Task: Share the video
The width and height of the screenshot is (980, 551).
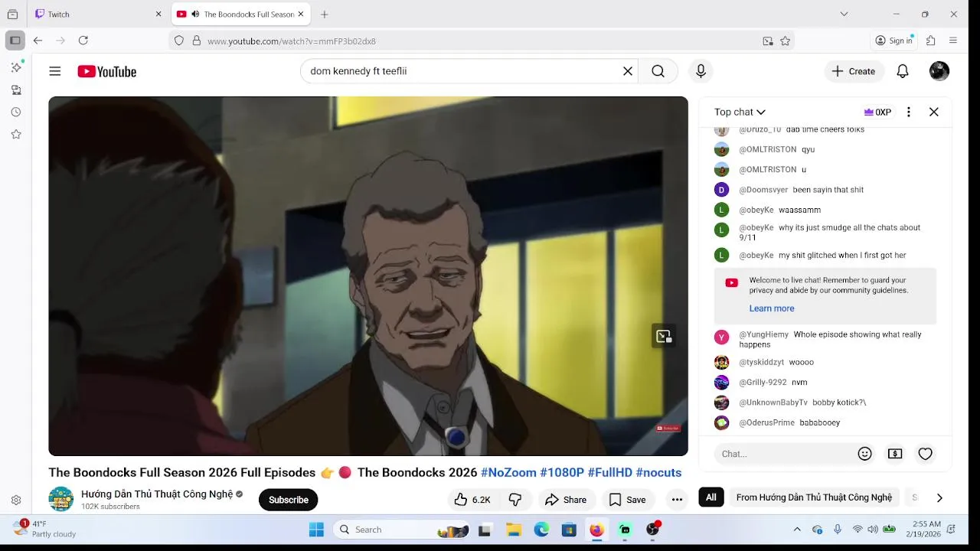Action: 565,500
